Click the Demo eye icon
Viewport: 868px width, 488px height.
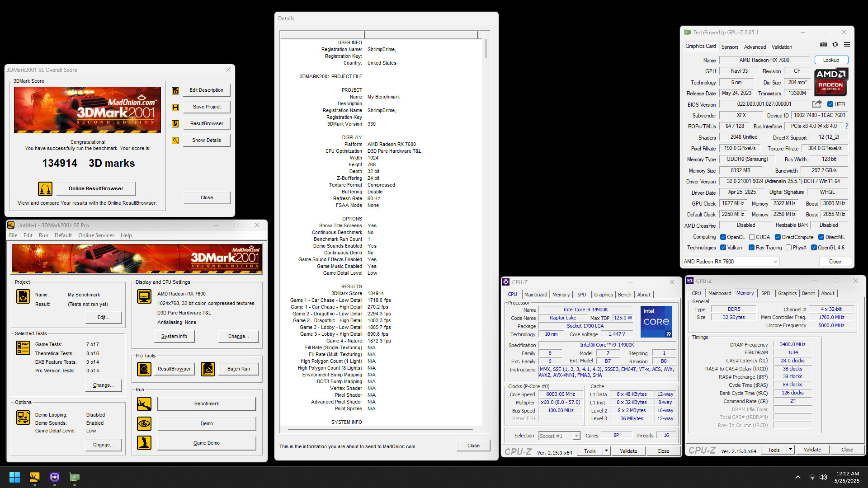[x=144, y=424]
